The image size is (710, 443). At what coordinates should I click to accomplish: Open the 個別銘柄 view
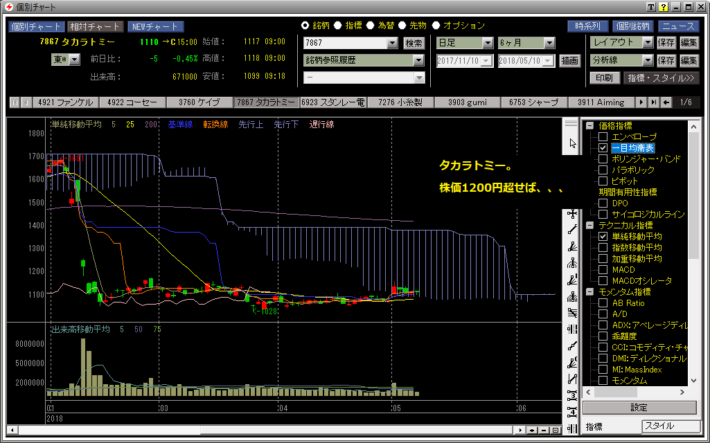633,26
